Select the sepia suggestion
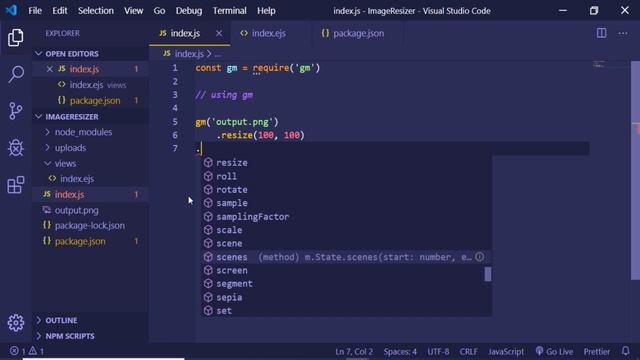Image resolution: width=640 pixels, height=360 pixels. click(x=347, y=297)
